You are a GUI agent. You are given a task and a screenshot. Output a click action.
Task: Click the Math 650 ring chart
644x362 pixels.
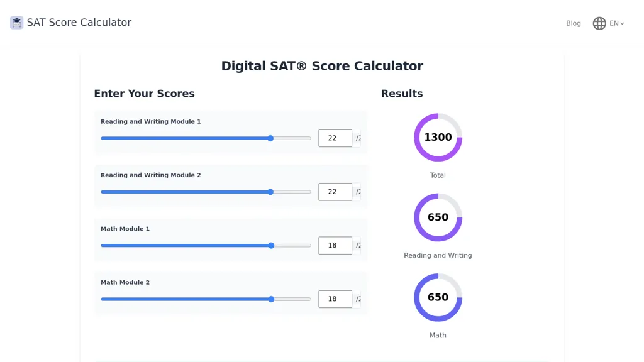pos(438,297)
